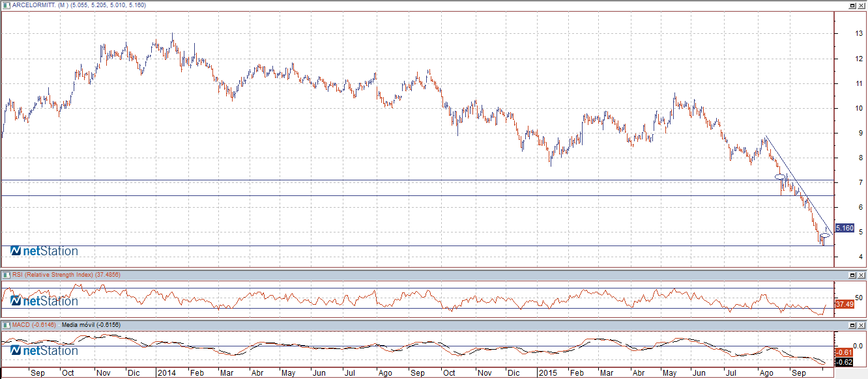Click the 5.160 current price label

click(x=845, y=228)
